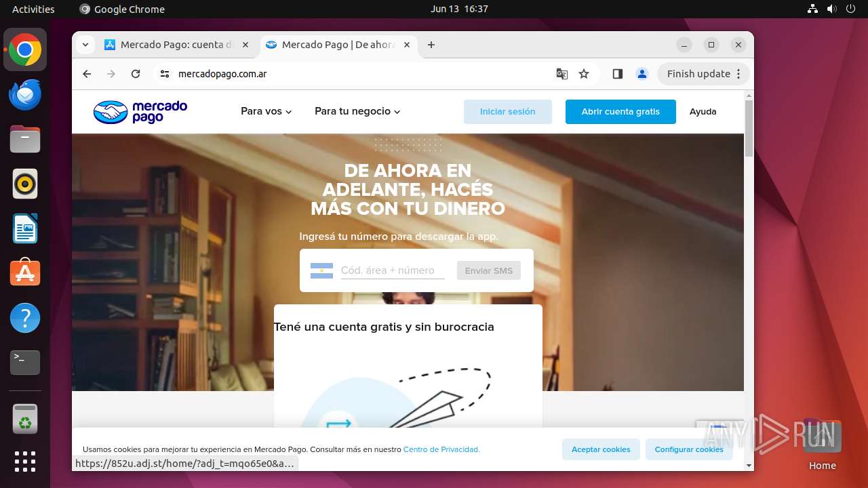This screenshot has width=868, height=488.
Task: Expand the 'Para vos' menu
Action: pos(267,111)
